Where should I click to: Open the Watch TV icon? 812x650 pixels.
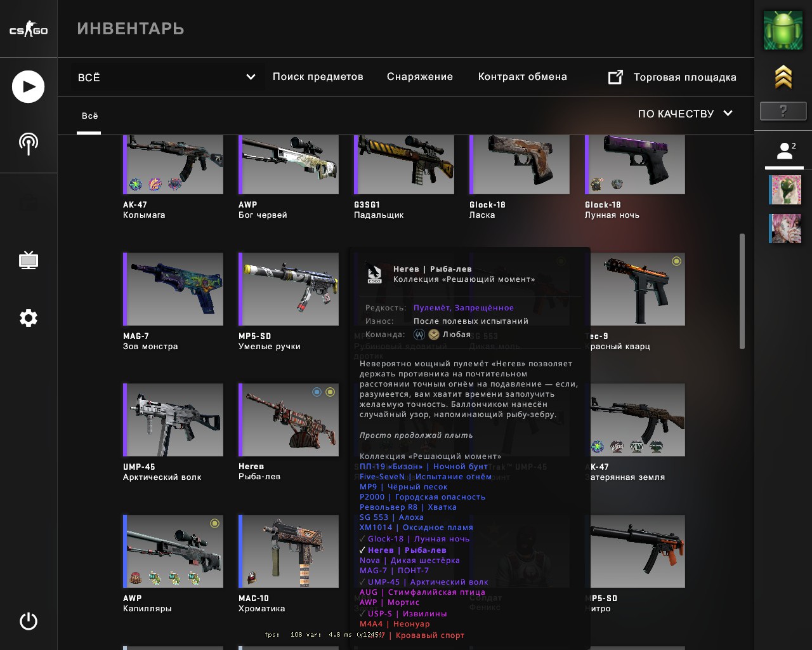(29, 260)
